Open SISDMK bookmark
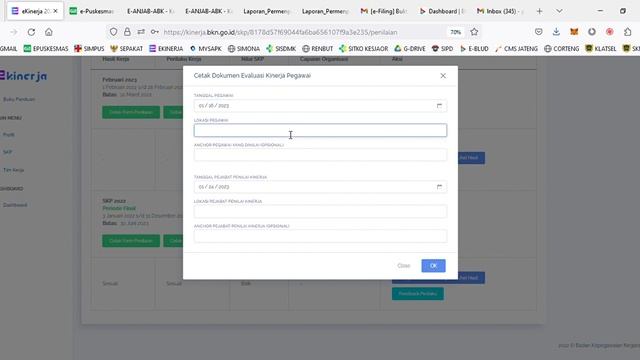This screenshot has width=640, height=360. (281, 49)
